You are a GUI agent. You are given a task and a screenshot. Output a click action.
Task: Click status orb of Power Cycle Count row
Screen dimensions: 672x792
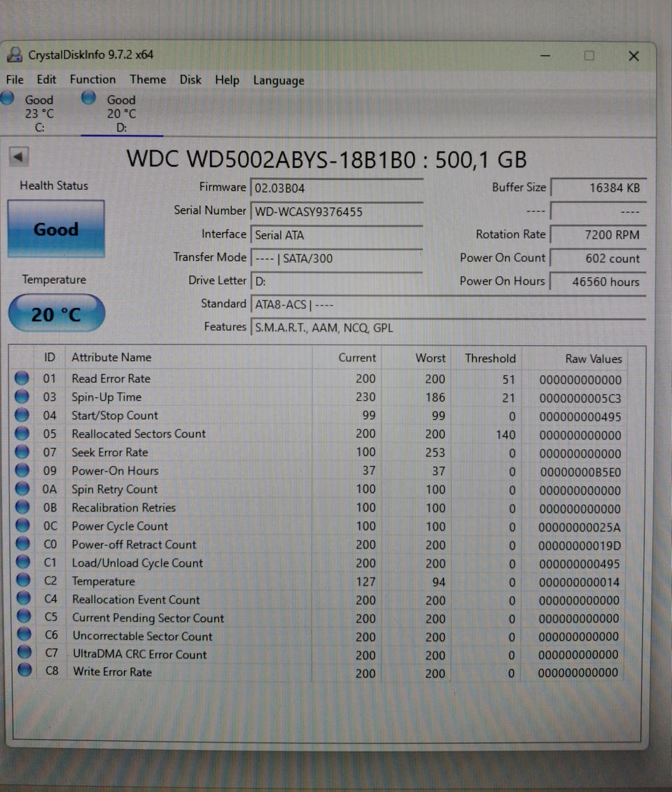point(22,525)
